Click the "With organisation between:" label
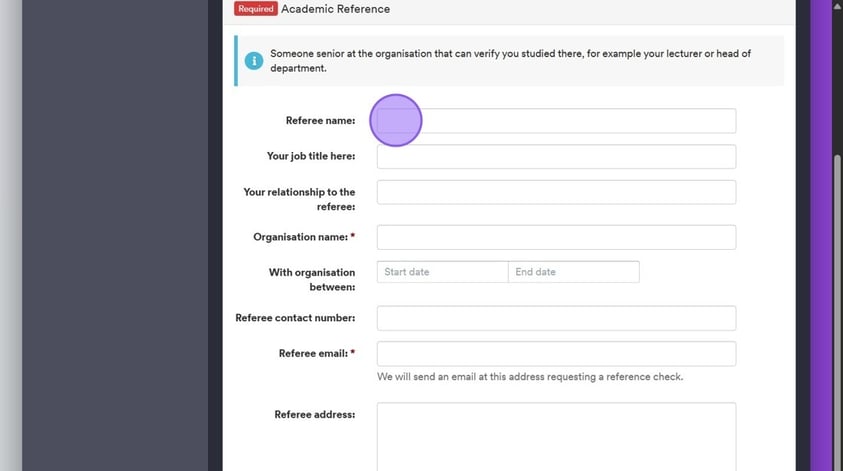 tap(311, 279)
